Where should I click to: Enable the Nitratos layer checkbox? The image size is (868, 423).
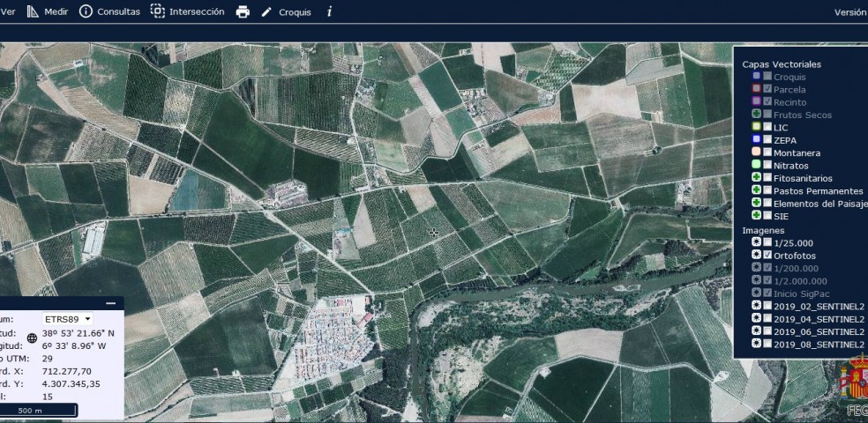pyautogui.click(x=767, y=166)
